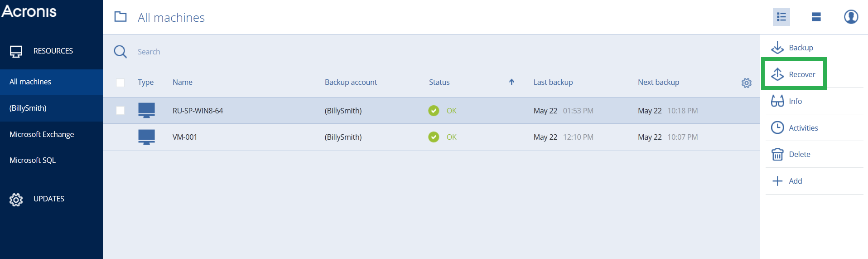The height and width of the screenshot is (259, 868).
Task: Sort by the Status column header
Action: pos(439,82)
